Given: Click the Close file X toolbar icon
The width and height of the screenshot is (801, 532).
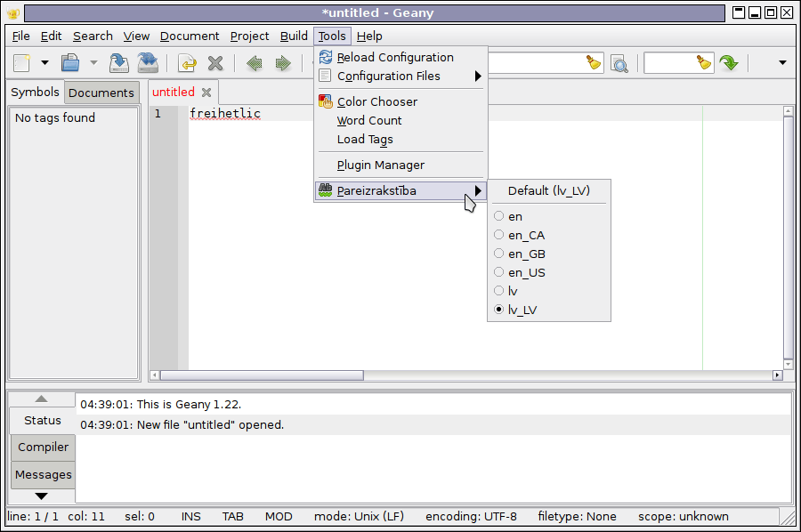Looking at the screenshot, I should click(215, 63).
